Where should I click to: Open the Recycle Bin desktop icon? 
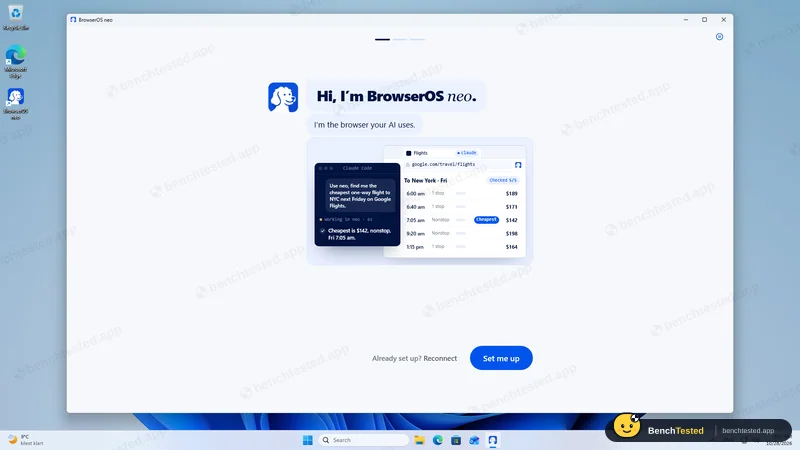click(x=16, y=17)
